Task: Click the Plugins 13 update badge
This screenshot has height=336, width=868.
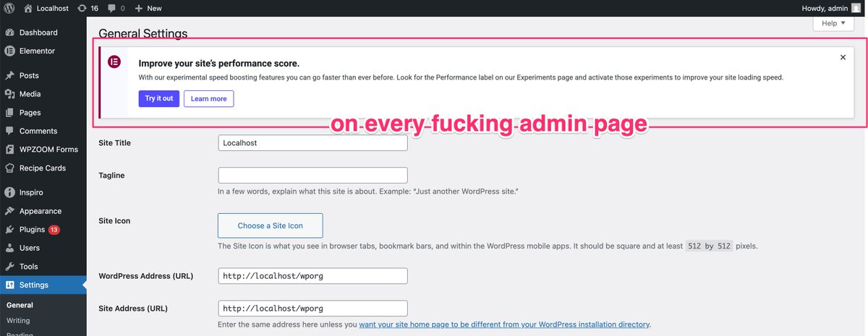Action: tap(54, 230)
